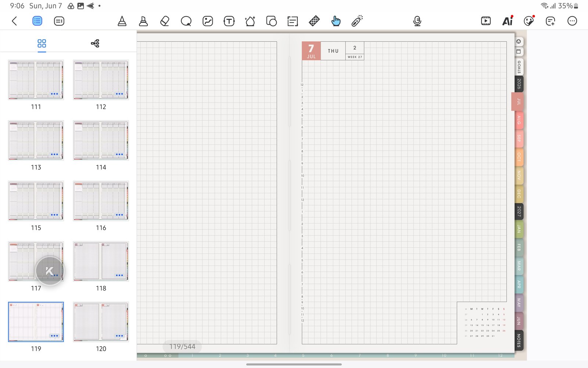Open the text notes panel icon
The image size is (588, 368).
pos(59,21)
